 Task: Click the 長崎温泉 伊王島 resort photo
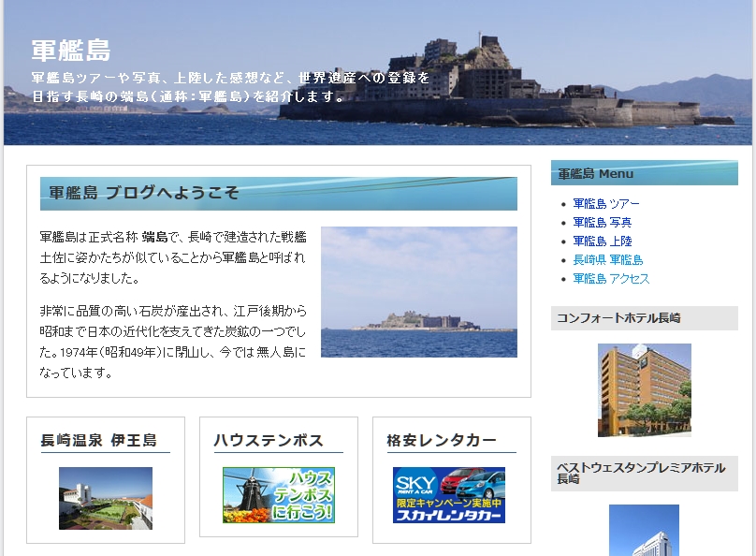106,498
